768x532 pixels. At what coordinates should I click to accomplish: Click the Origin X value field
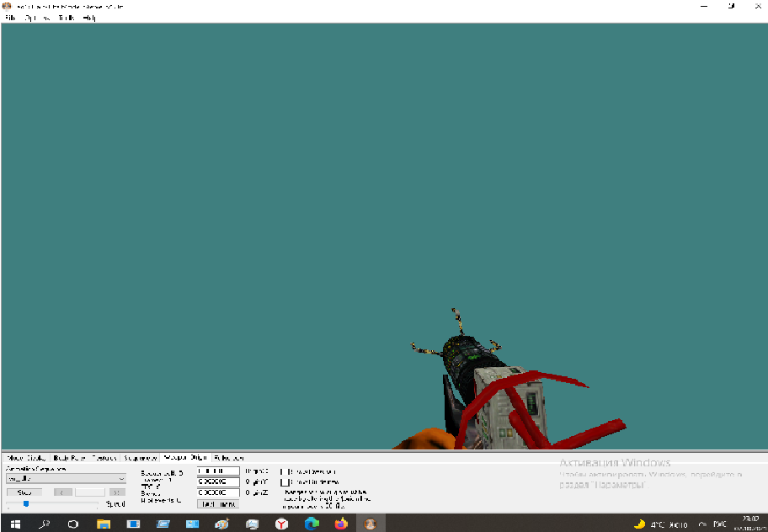pyautogui.click(x=218, y=471)
